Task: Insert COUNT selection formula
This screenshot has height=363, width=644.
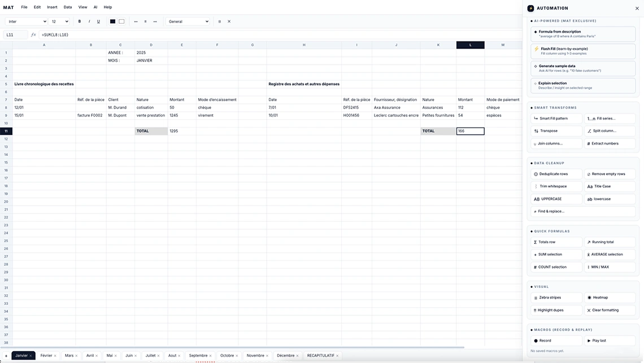Action: click(556, 267)
